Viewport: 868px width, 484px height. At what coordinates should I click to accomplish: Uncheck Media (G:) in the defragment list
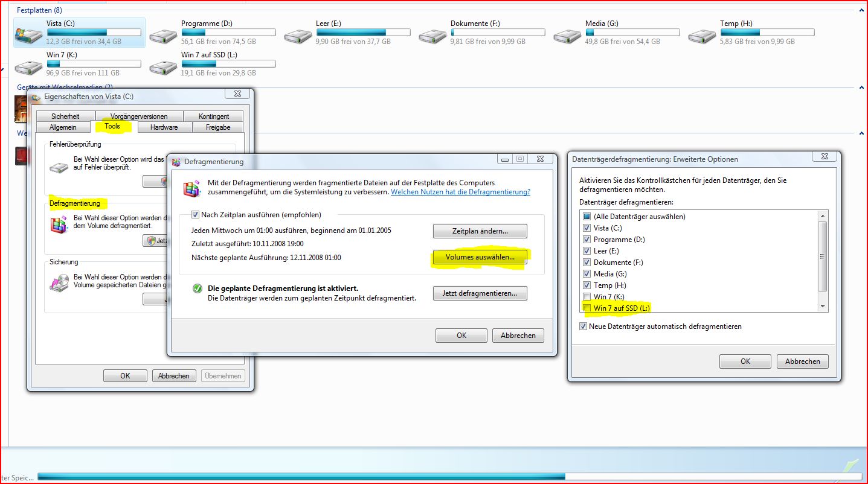pyautogui.click(x=587, y=273)
